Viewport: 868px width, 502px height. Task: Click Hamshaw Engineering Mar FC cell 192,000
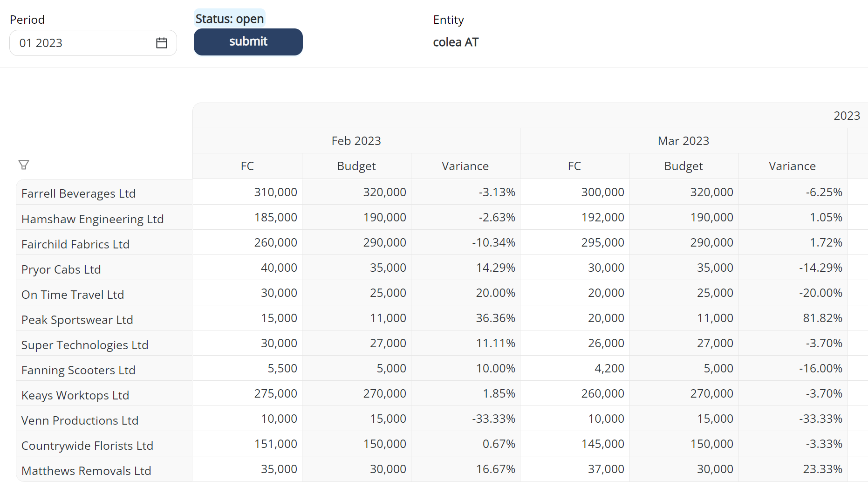574,217
